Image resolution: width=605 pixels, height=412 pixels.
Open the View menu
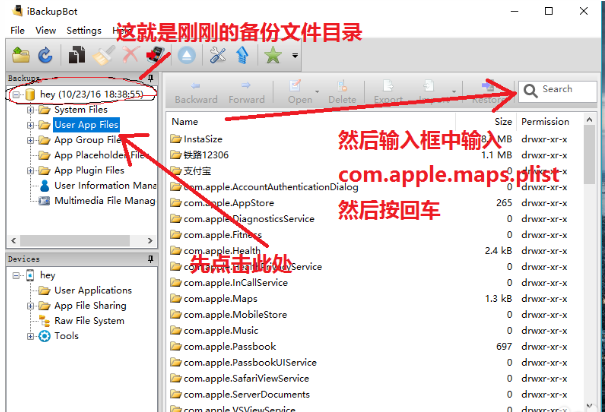coord(46,30)
